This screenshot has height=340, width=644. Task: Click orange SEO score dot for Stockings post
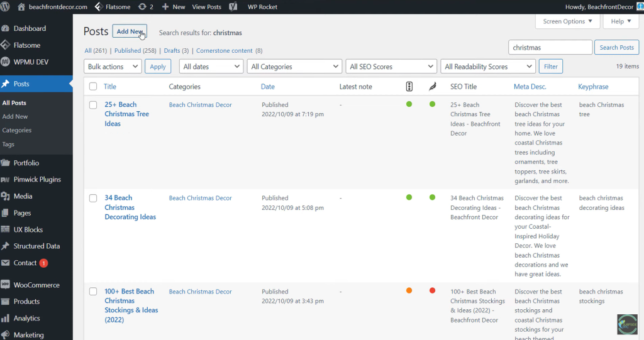pyautogui.click(x=409, y=290)
